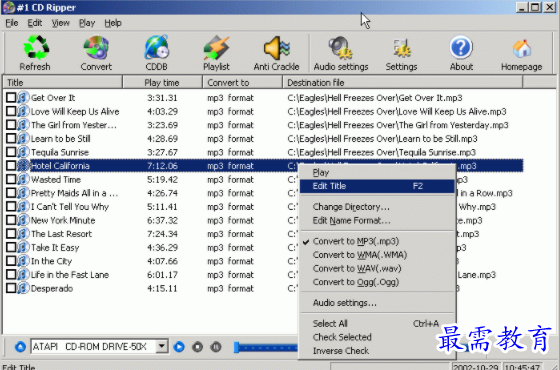Check the Get Over It track checkbox
Image resolution: width=560 pixels, height=370 pixels.
pyautogui.click(x=11, y=98)
